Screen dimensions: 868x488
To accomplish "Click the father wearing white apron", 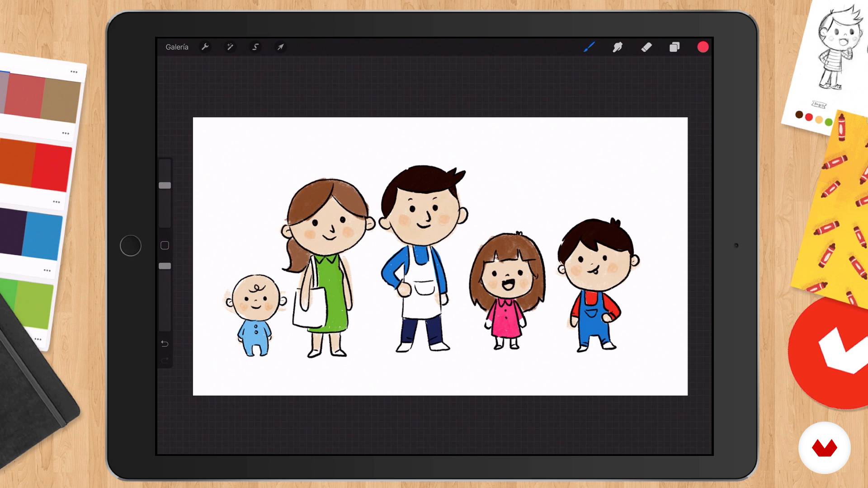I will click(x=423, y=258).
